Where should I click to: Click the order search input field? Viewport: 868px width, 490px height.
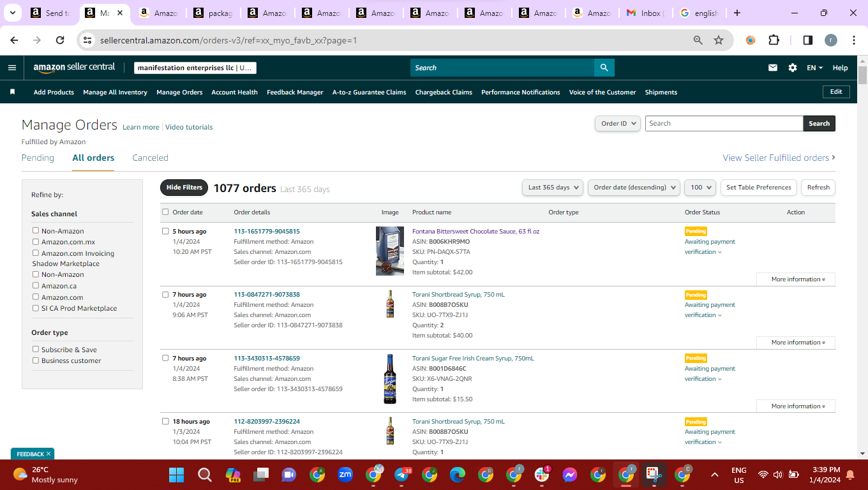coord(724,124)
